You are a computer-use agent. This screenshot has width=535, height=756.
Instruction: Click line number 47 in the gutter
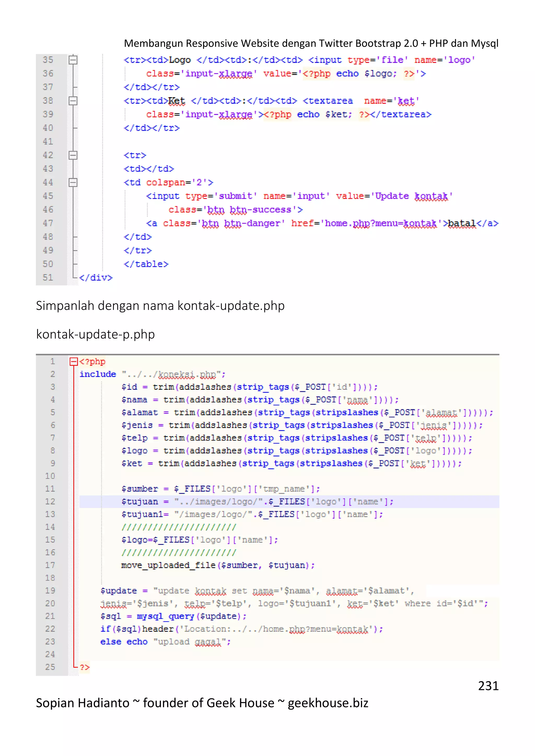48,223
